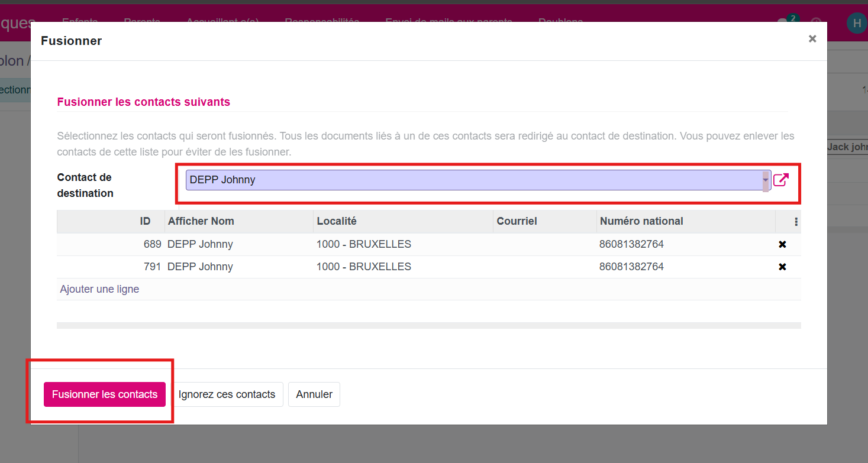
Task: Open the user avatar H menu
Action: [x=856, y=23]
